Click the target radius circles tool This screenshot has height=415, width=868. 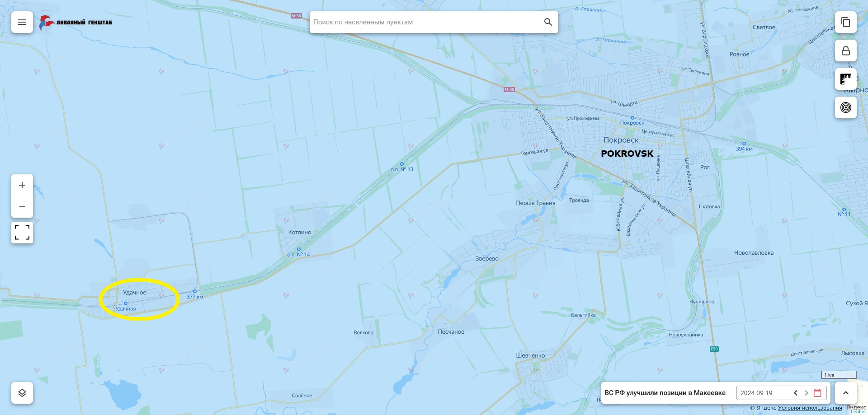click(846, 107)
